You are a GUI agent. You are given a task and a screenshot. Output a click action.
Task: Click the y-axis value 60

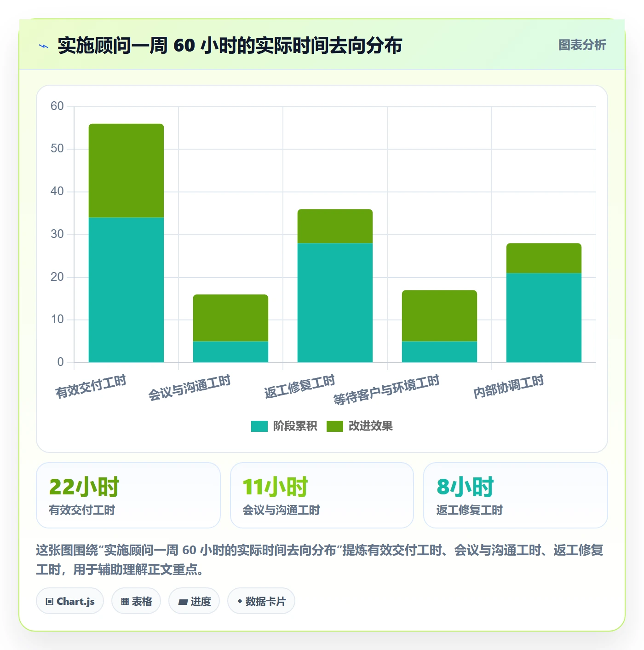[x=57, y=106]
